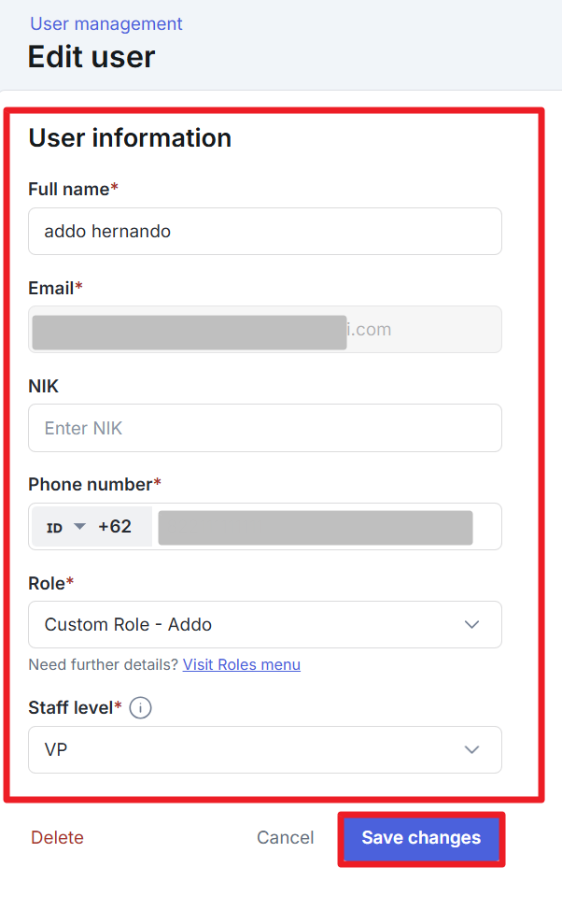Click the greyed-out Email field
Image resolution: width=562 pixels, height=924 pixels.
click(x=265, y=330)
